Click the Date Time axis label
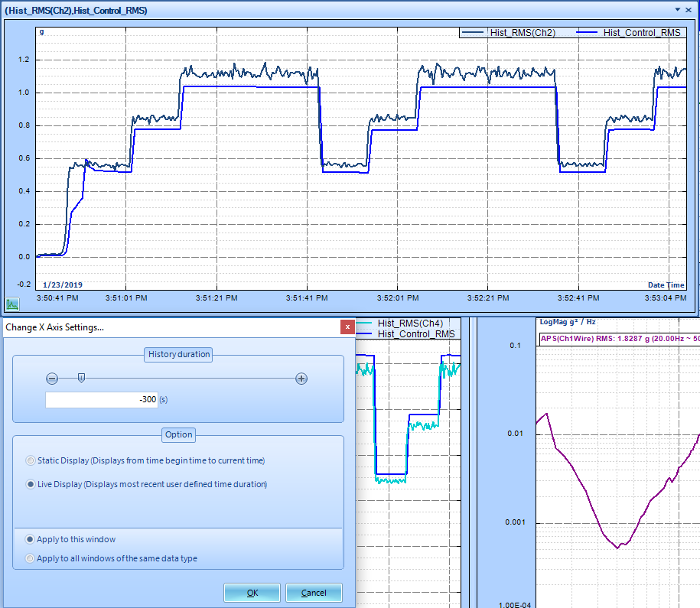 click(x=666, y=284)
